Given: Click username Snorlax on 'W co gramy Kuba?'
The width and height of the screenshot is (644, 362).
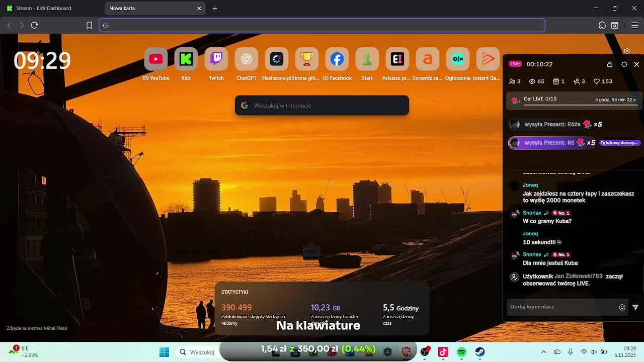Looking at the screenshot, I should pos(532,213).
